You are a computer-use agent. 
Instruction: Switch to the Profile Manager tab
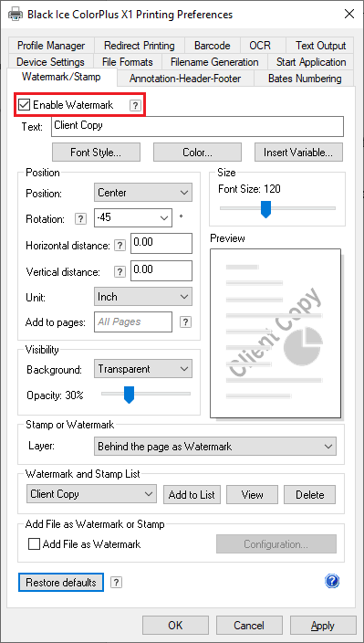[51, 46]
